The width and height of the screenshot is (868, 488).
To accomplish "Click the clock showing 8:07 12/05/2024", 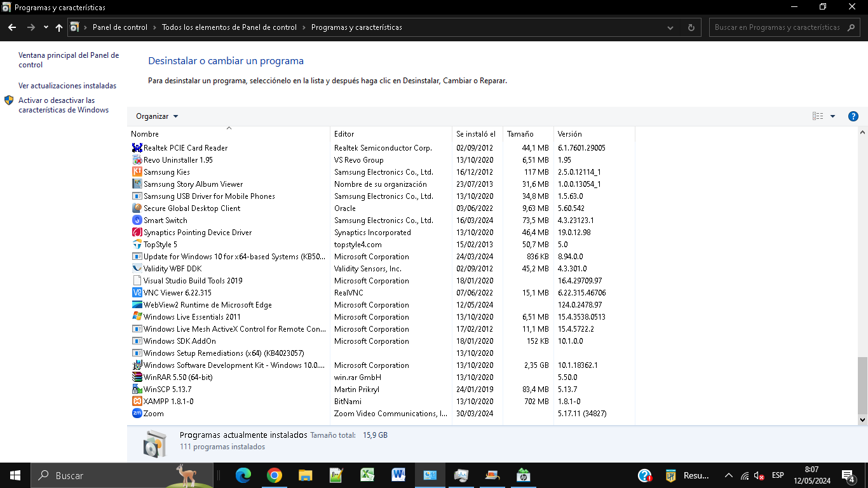I will 811,475.
